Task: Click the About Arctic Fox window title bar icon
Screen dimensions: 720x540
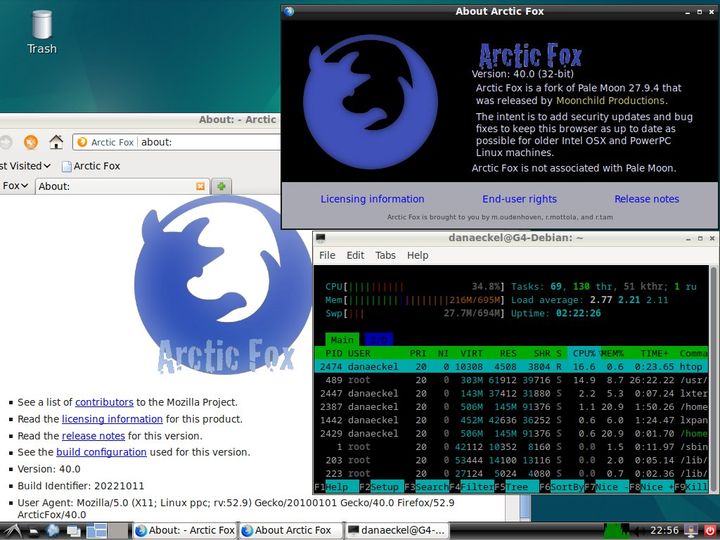Action: (x=289, y=11)
